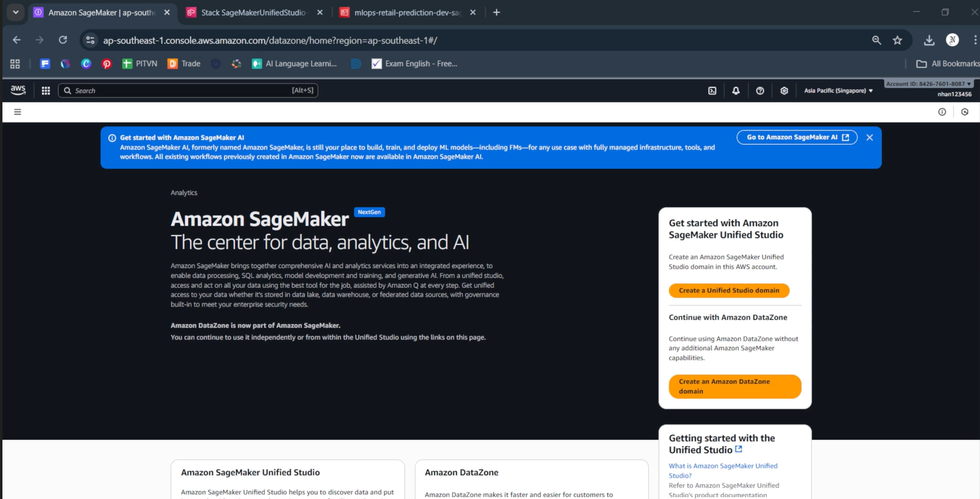
Task: Open What is Amazon SageMaker Unified Studio link
Action: tap(722, 470)
